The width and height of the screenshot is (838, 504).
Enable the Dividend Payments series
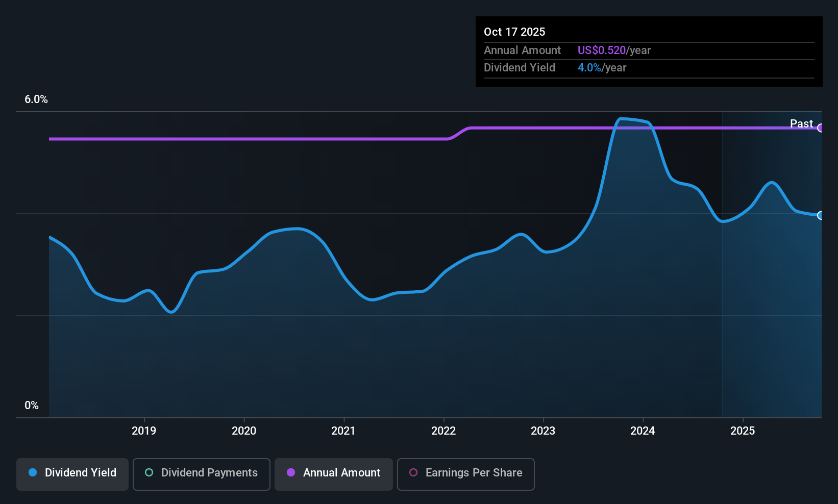click(202, 474)
